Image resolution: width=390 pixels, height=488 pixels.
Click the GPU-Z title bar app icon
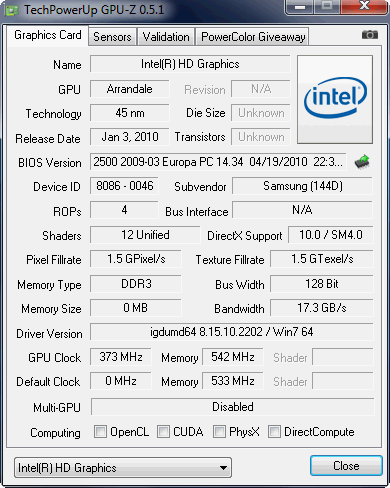pos(12,10)
